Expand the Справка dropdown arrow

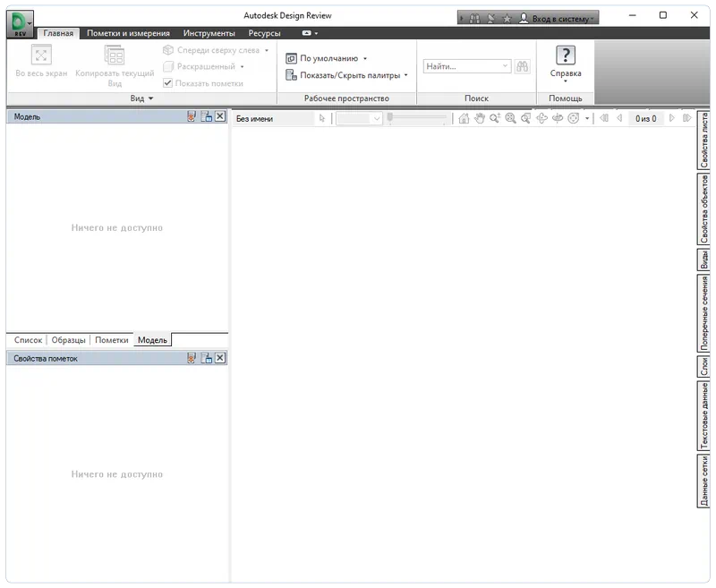coord(566,81)
